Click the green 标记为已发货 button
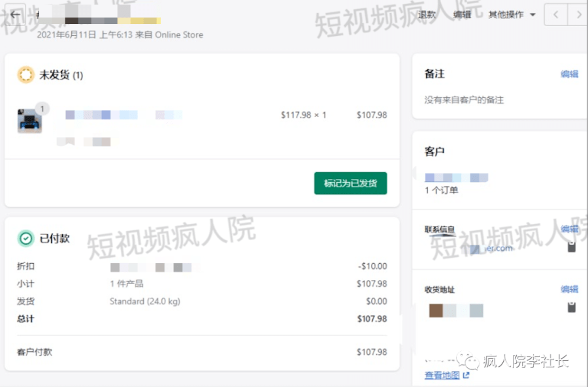588x387 pixels. (x=350, y=183)
